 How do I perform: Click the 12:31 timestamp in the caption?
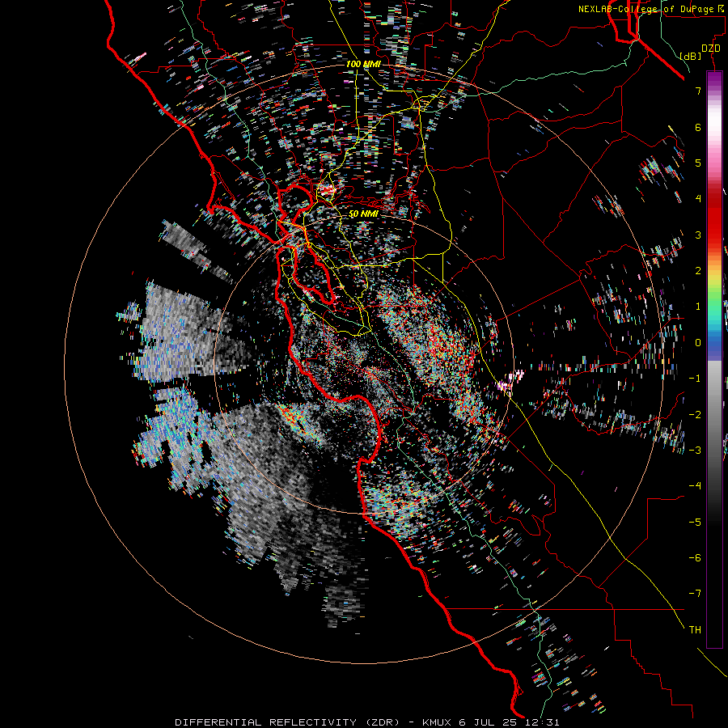pos(542,722)
